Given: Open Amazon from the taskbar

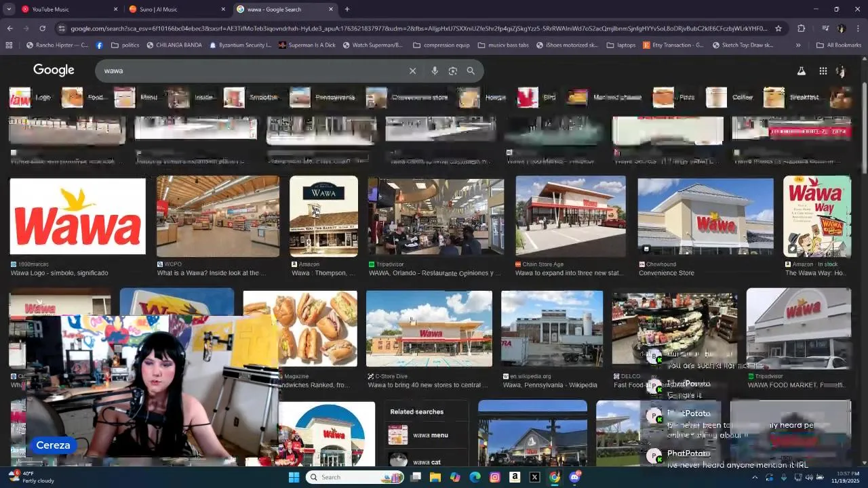Looking at the screenshot, I should click(515, 477).
